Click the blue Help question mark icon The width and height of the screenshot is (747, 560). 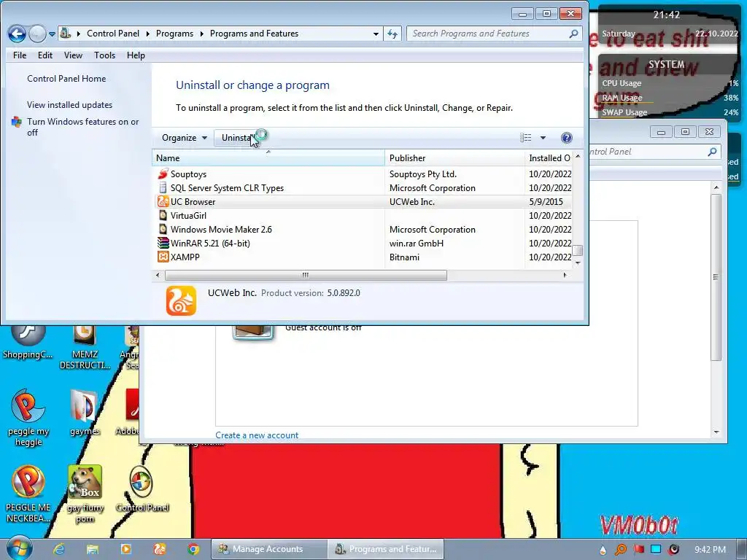[x=566, y=138]
